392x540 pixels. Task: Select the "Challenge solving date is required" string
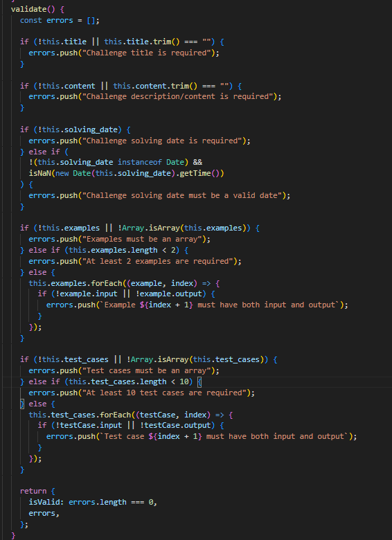(162, 141)
